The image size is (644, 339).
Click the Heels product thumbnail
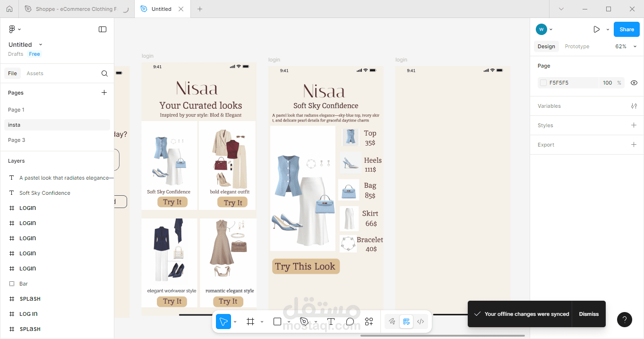pyautogui.click(x=350, y=163)
